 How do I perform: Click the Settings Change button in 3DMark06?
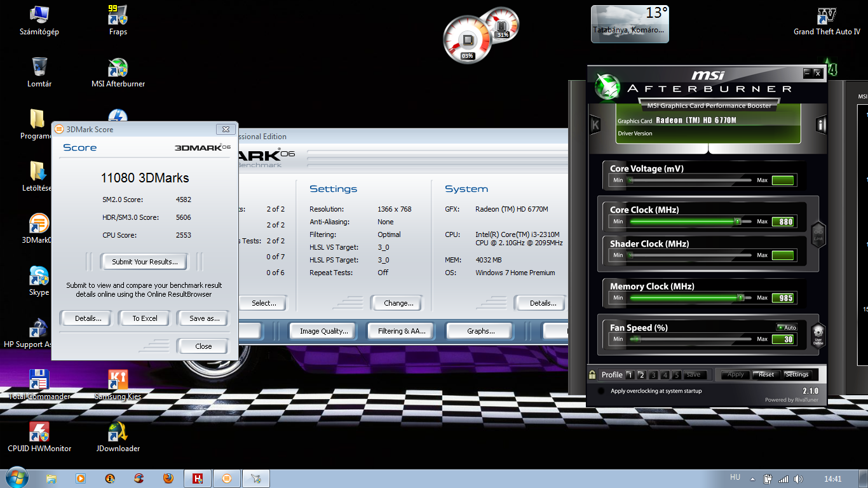(x=398, y=303)
